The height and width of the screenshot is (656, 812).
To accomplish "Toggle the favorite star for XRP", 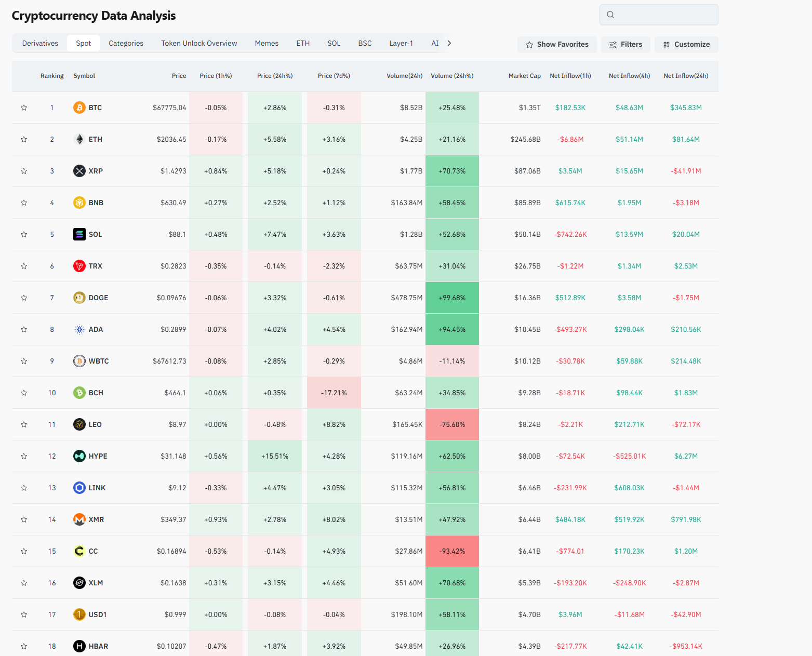I will coord(24,171).
